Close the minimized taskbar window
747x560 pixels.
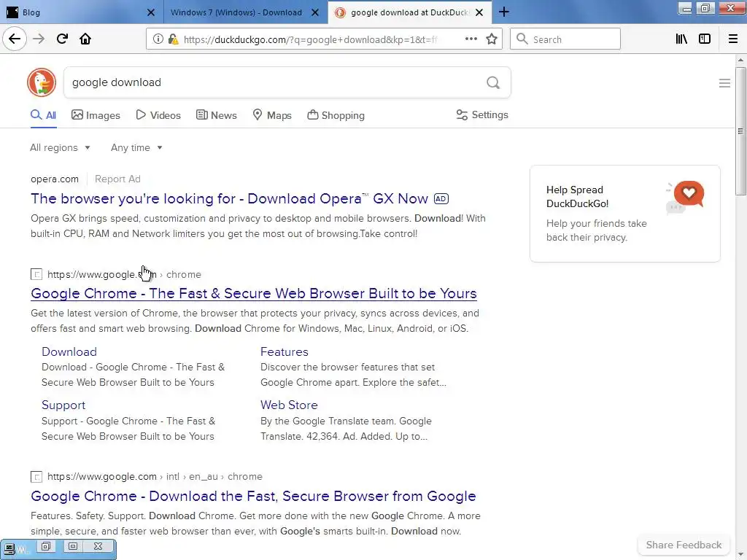point(98,546)
